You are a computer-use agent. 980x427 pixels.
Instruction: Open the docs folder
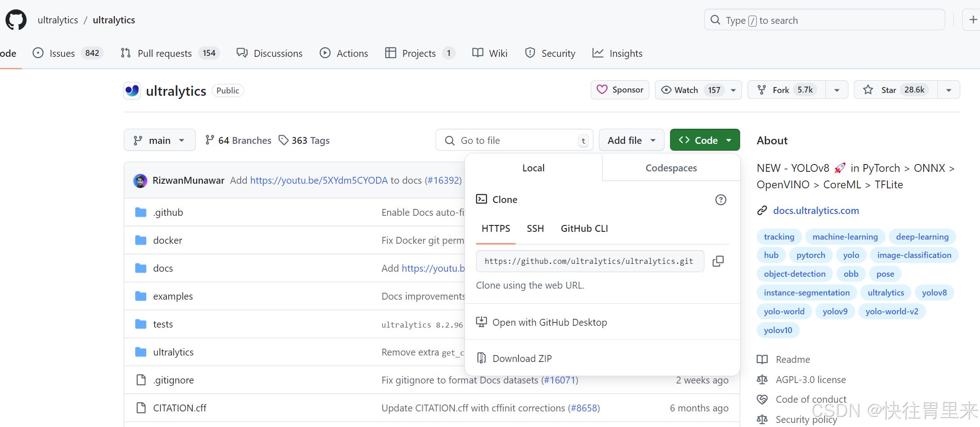[x=163, y=268]
